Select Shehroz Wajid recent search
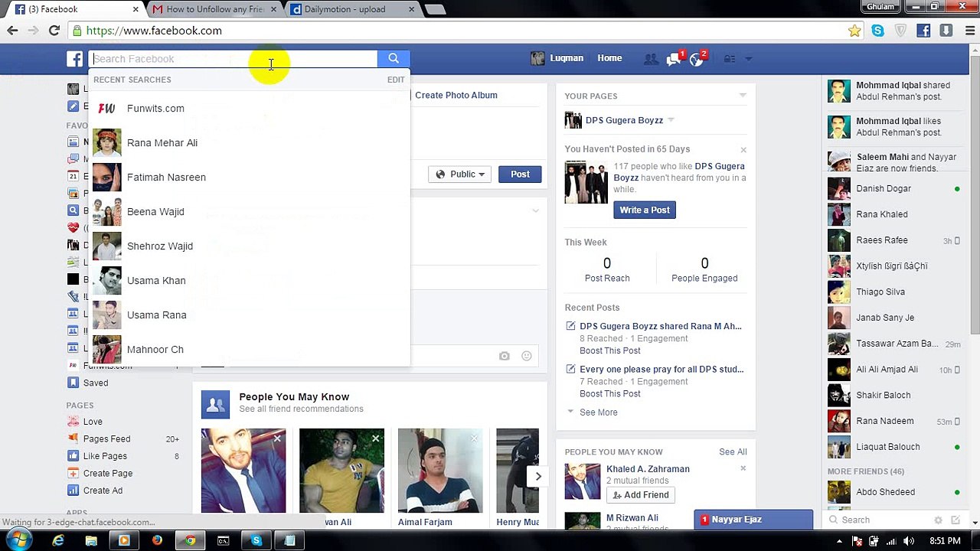The width and height of the screenshot is (980, 551). point(249,246)
